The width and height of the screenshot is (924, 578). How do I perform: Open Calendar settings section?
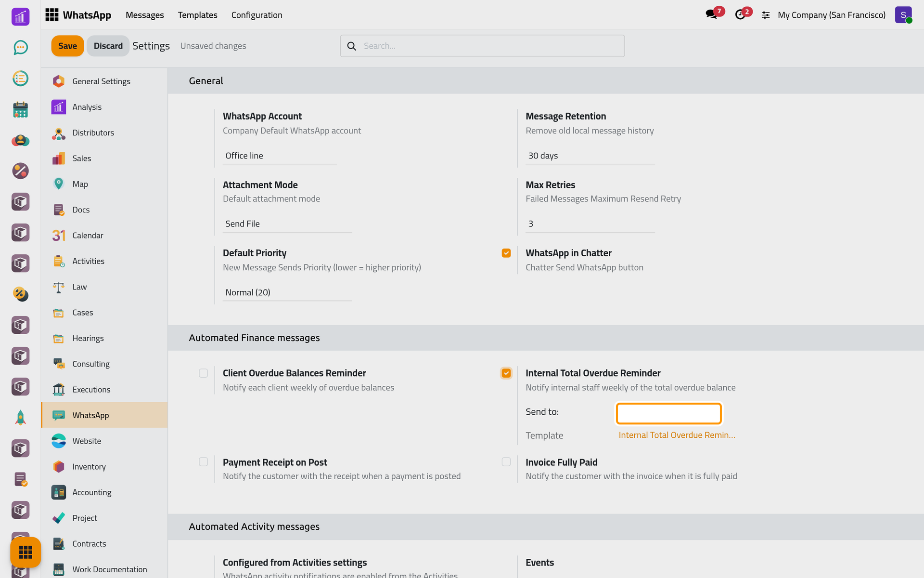[104, 236]
